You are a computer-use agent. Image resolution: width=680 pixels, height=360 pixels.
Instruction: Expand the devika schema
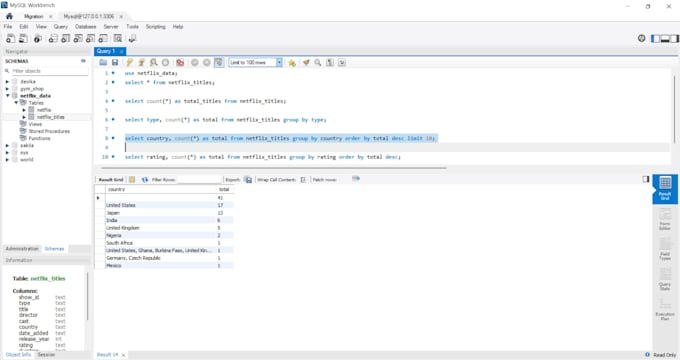point(7,82)
